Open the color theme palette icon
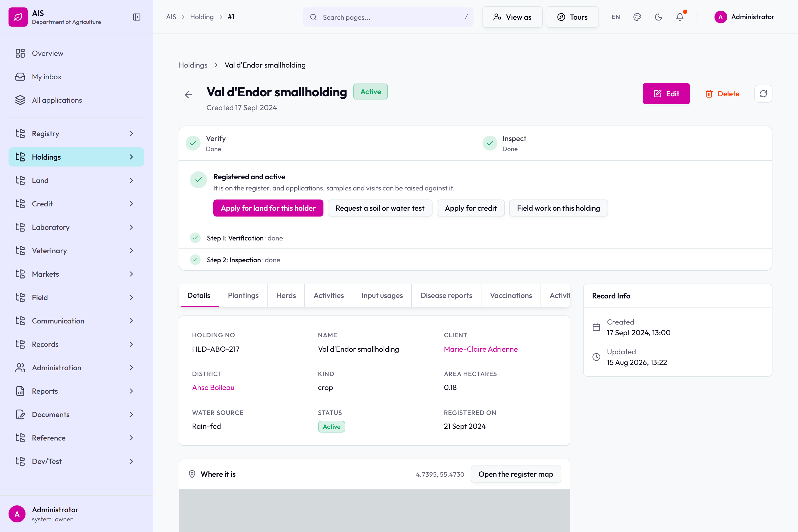Image resolution: width=798 pixels, height=532 pixels. (x=637, y=17)
